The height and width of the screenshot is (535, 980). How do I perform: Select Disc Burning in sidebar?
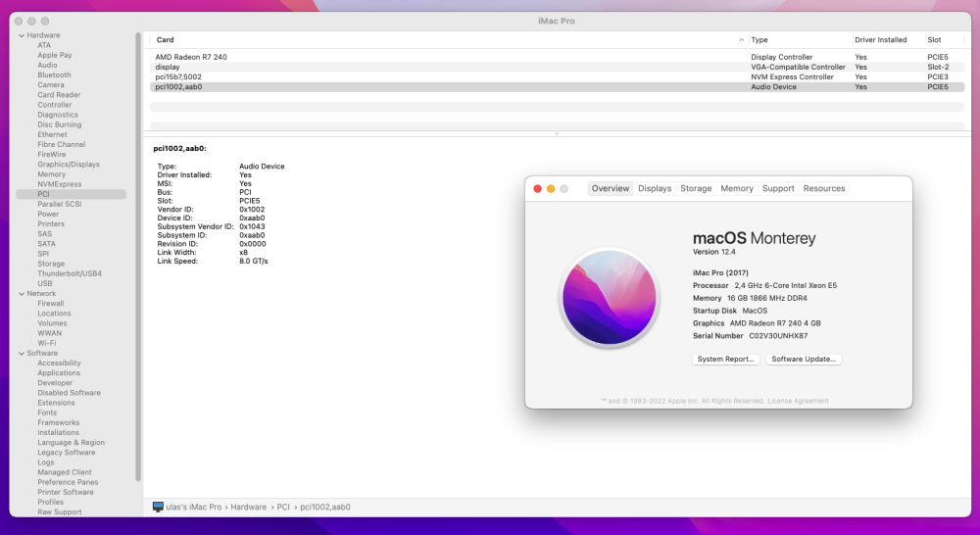tap(60, 125)
